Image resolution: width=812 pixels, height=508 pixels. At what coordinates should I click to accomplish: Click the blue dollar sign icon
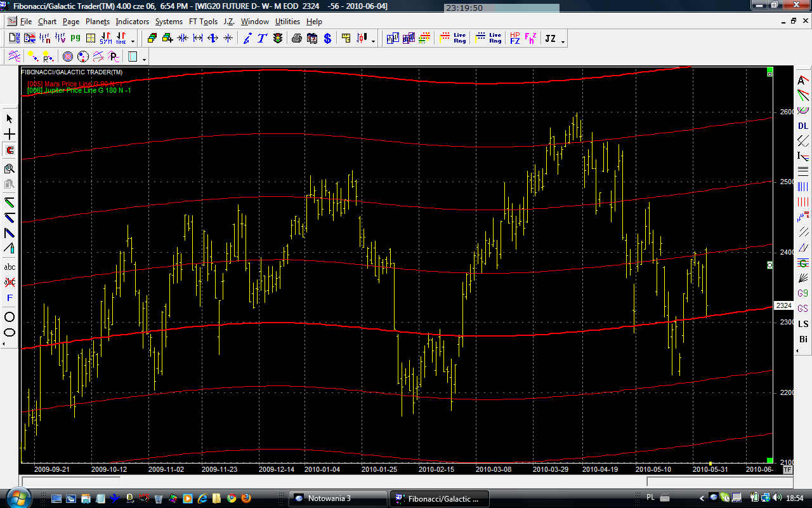327,38
